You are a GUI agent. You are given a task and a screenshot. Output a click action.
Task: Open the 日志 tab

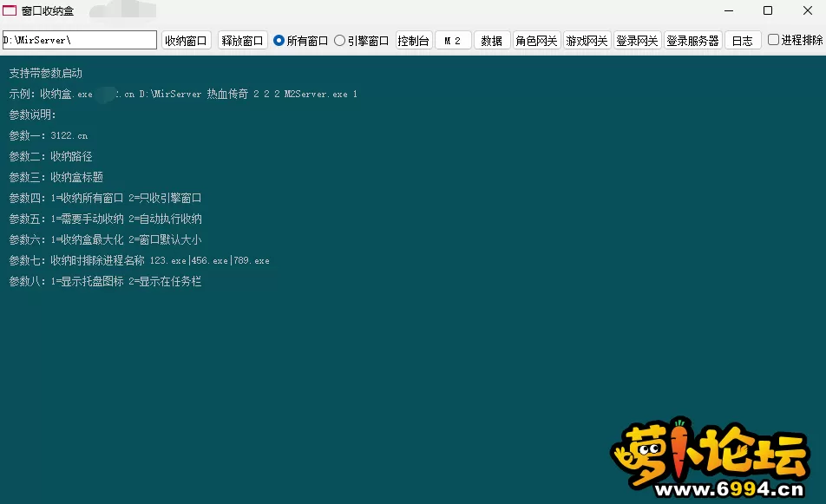[743, 41]
